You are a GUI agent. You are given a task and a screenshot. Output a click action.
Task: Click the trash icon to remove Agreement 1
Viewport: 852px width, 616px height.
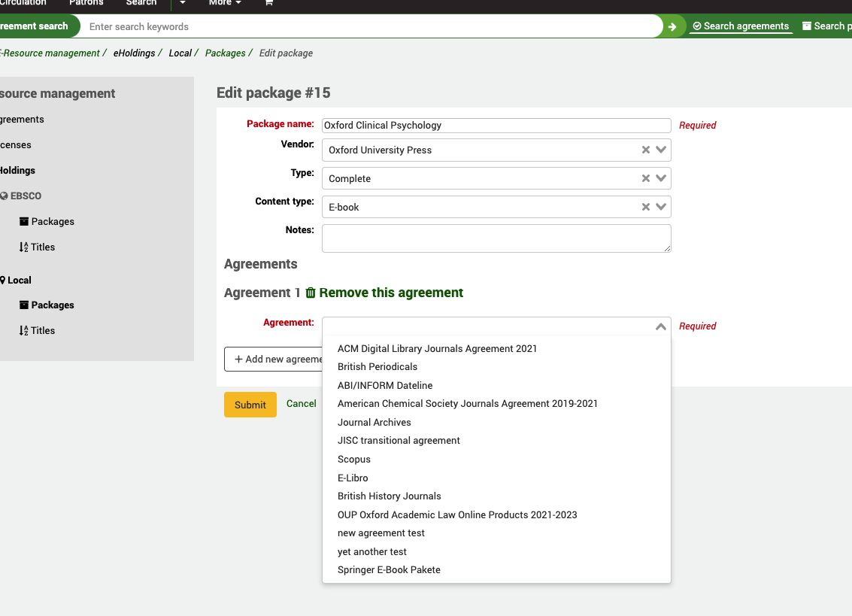(311, 293)
